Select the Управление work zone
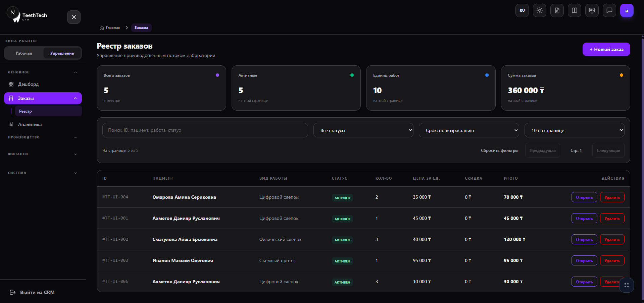The height and width of the screenshot is (303, 644). tap(62, 53)
